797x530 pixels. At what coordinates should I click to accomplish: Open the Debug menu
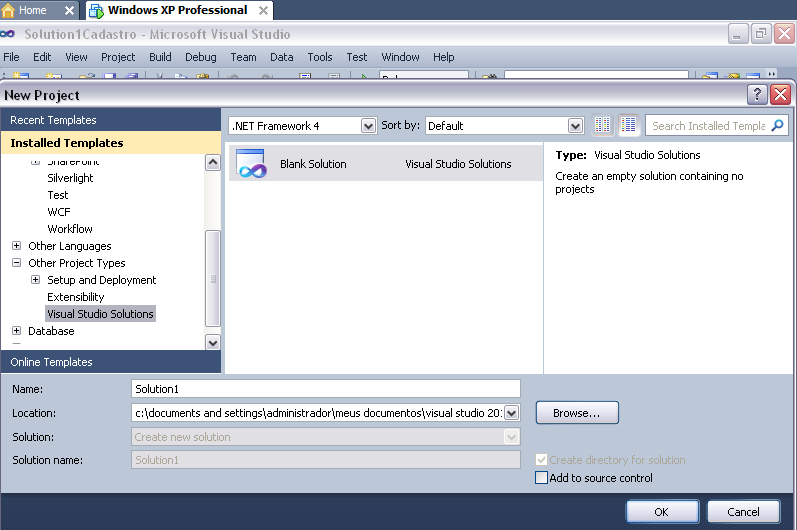click(201, 57)
